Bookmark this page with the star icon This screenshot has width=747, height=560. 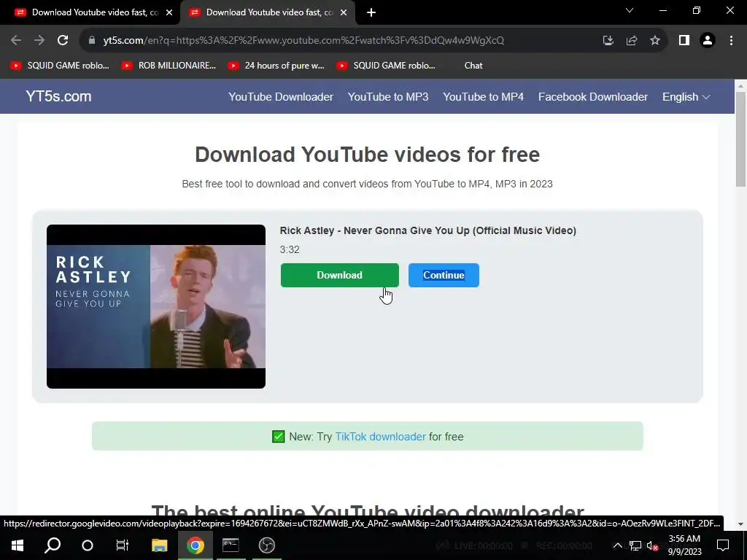click(x=655, y=41)
